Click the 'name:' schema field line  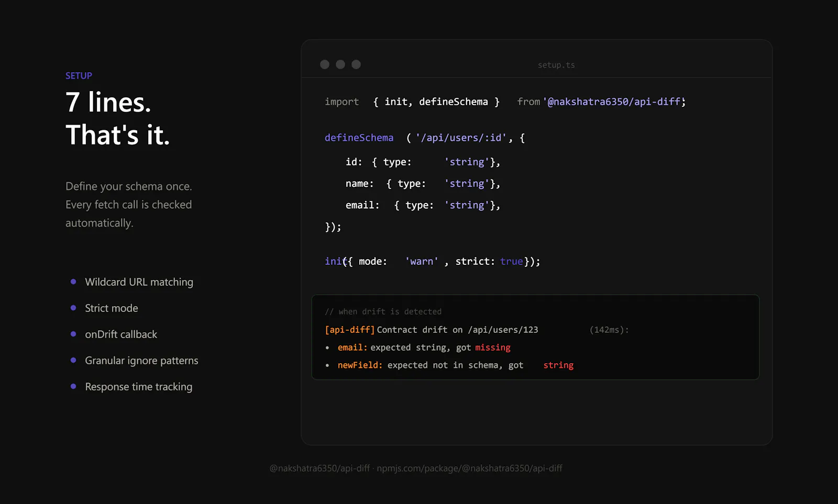(423, 184)
